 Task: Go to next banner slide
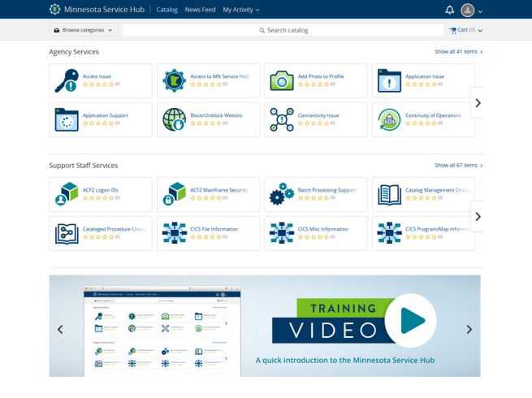tap(469, 329)
